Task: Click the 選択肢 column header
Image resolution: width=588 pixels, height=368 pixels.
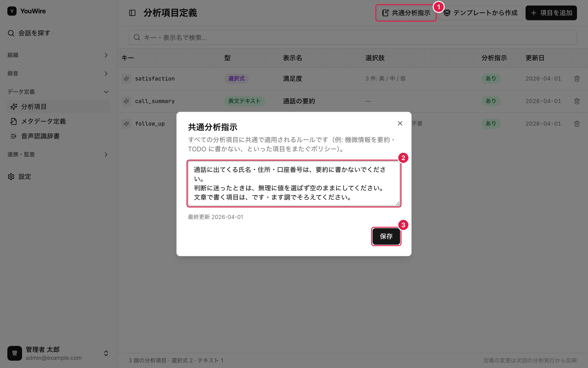Action: point(375,58)
